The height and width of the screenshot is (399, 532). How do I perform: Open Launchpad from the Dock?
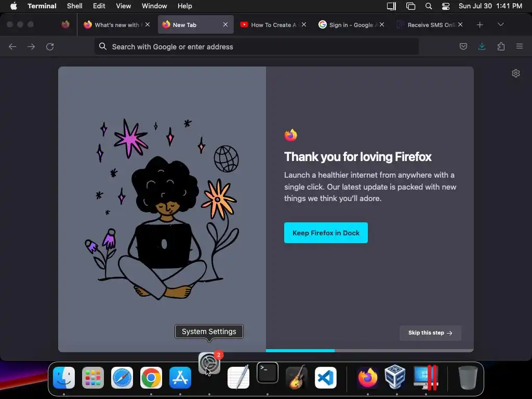tap(93, 378)
